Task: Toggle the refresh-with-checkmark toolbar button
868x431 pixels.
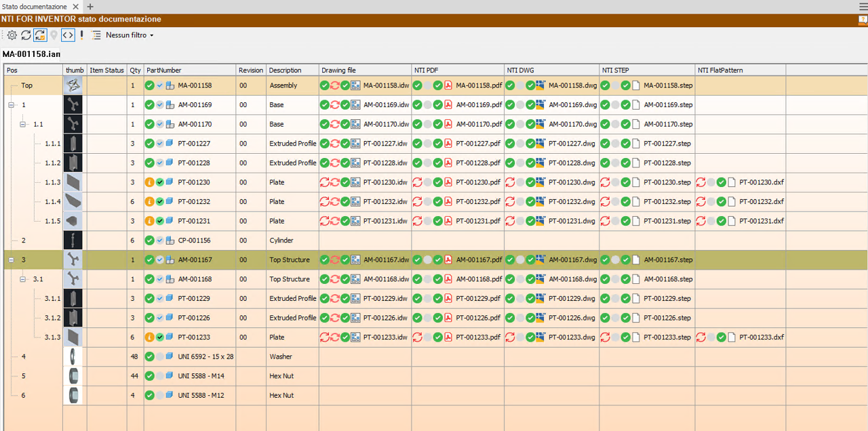Action: coord(40,35)
